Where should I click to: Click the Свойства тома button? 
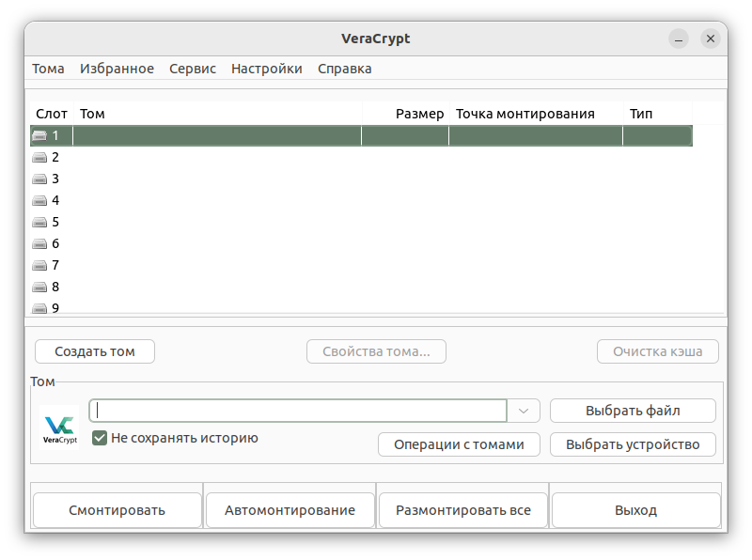tap(377, 351)
